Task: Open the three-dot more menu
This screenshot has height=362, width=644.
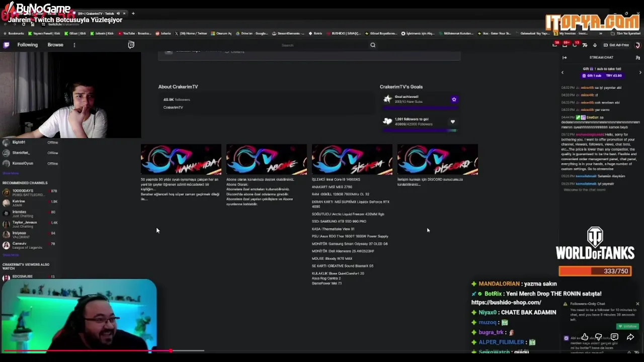Action: tap(74, 45)
